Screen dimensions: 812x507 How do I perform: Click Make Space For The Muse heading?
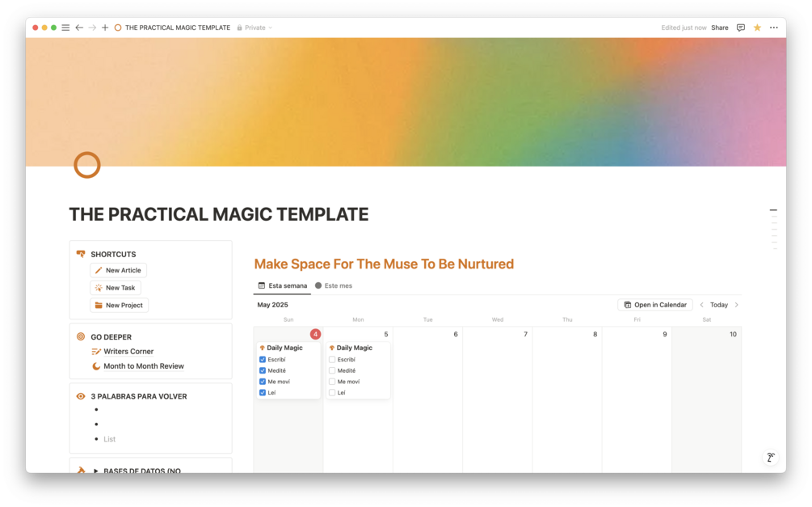pyautogui.click(x=384, y=264)
